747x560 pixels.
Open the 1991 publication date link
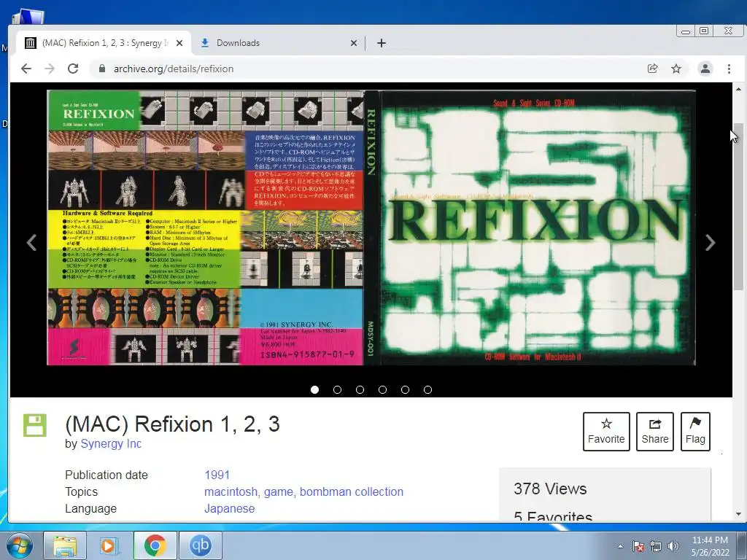coord(217,475)
